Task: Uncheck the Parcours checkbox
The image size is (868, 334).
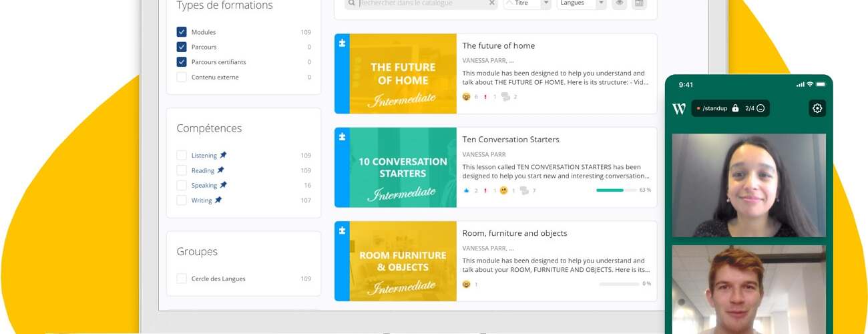Action: [x=182, y=47]
